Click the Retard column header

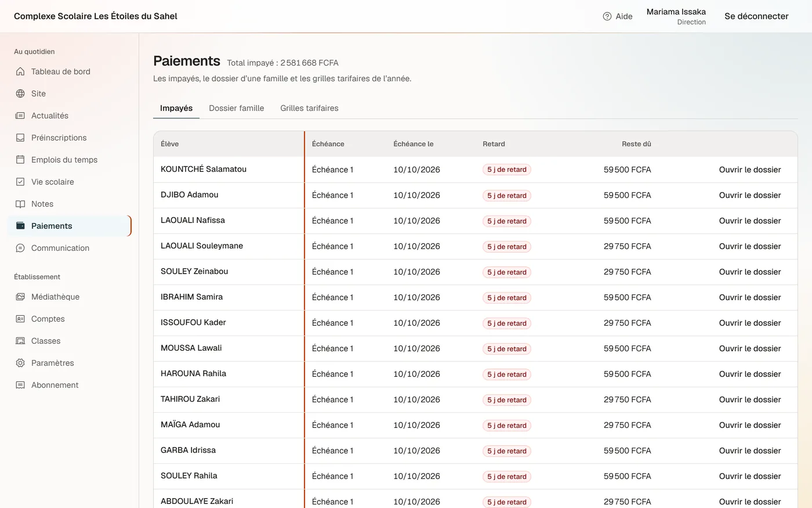(494, 144)
